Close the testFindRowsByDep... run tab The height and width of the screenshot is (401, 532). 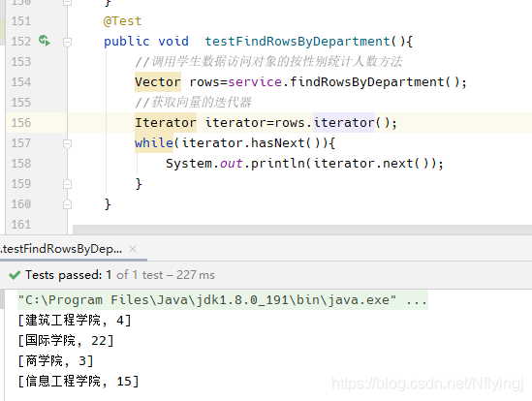[133, 249]
